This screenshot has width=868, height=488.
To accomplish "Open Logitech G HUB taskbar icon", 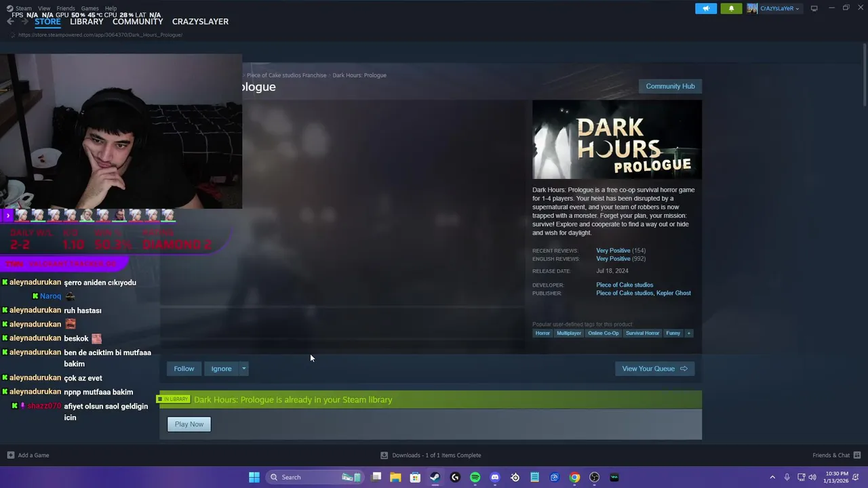I will point(455,477).
